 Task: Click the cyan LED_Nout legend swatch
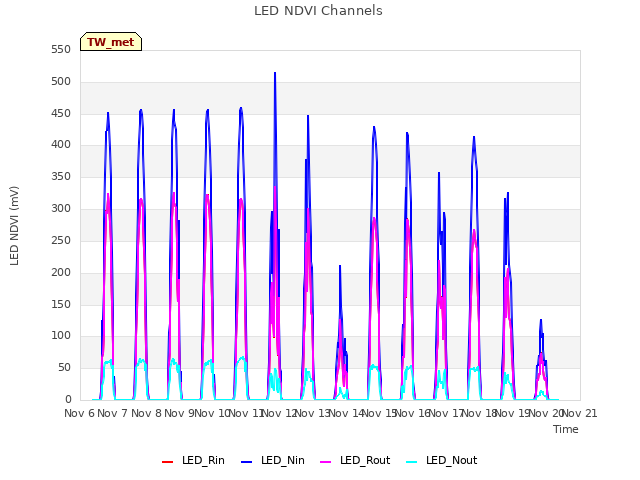(x=412, y=462)
